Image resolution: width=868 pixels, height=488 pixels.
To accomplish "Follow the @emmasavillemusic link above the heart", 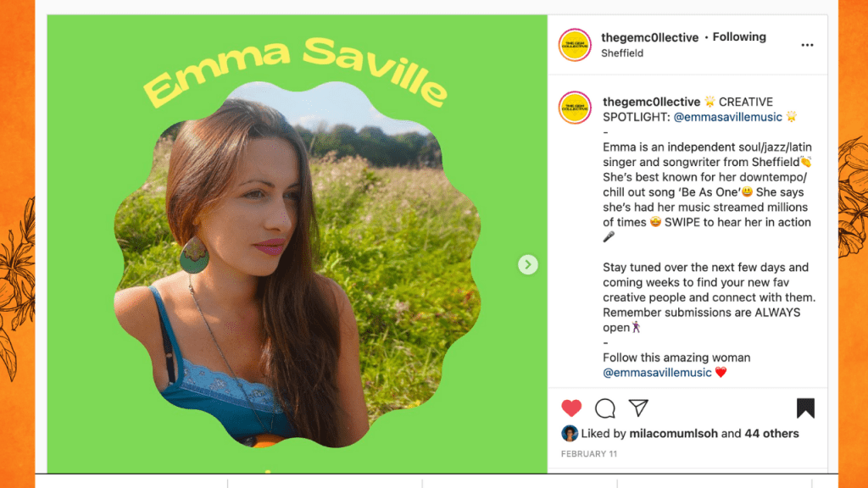I will [657, 372].
